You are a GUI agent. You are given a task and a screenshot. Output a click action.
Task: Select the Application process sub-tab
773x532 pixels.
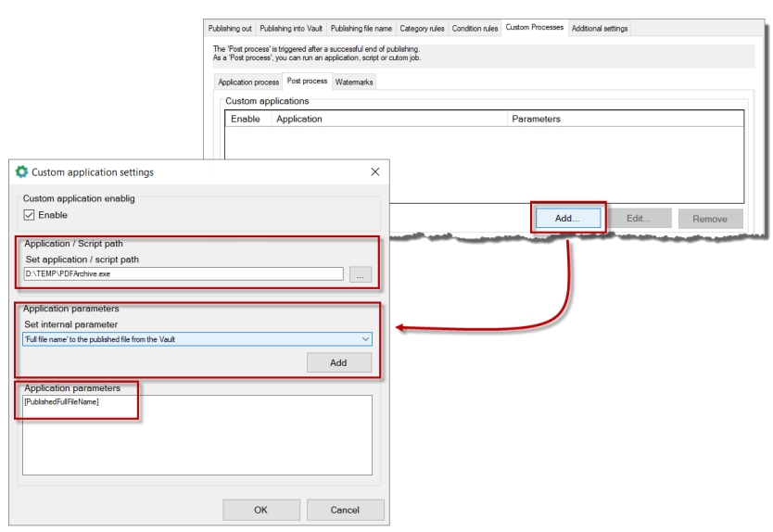point(248,82)
